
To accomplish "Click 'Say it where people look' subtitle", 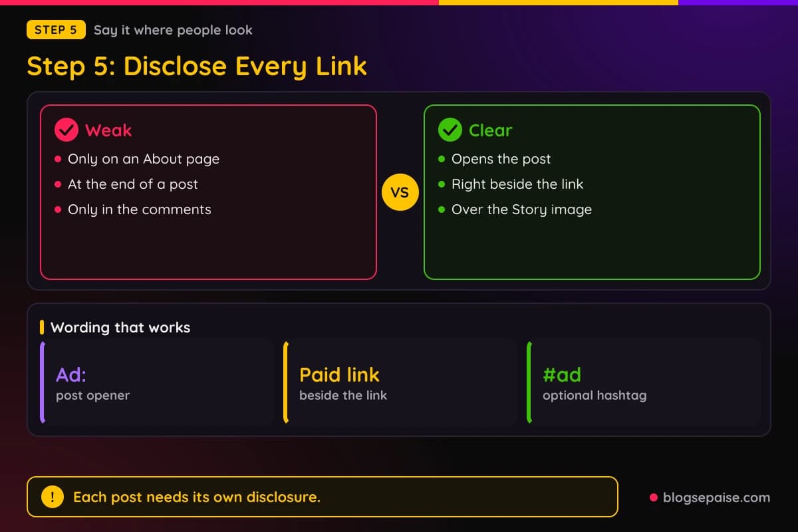I will [173, 30].
